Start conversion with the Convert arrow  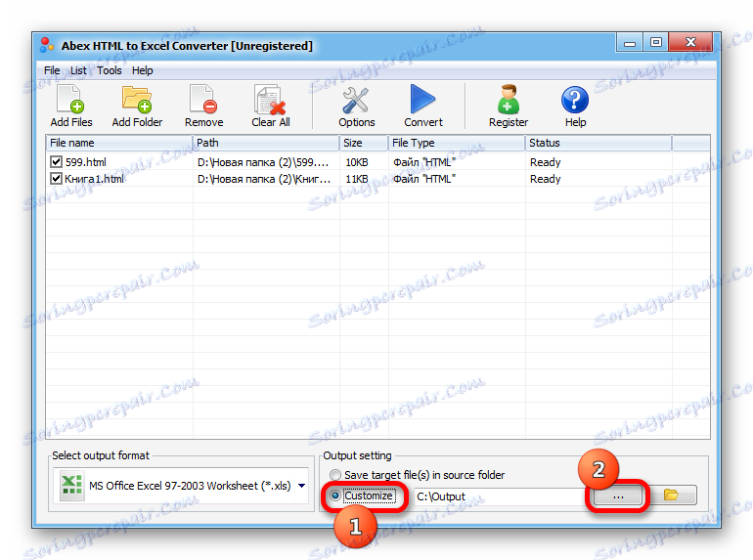(x=422, y=100)
